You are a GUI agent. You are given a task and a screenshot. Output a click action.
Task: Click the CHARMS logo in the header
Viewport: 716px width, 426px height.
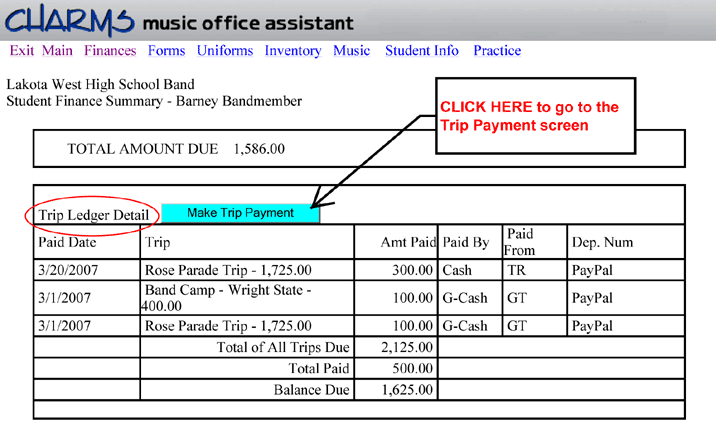pyautogui.click(x=69, y=20)
